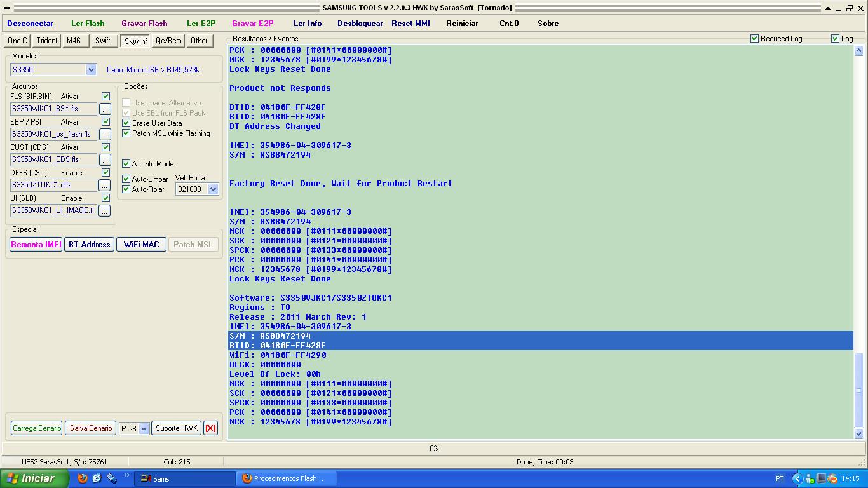Browse for the FLS (BIF,BIN) file
This screenshot has height=488, width=868.
pos(105,109)
